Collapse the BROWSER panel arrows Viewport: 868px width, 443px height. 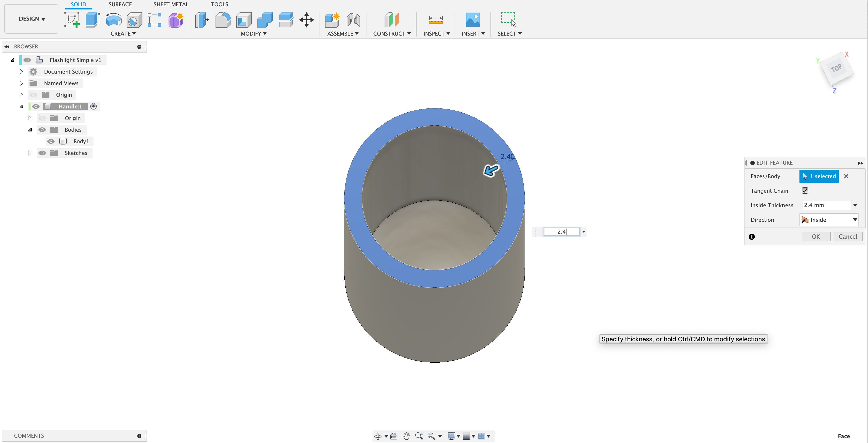click(7, 46)
